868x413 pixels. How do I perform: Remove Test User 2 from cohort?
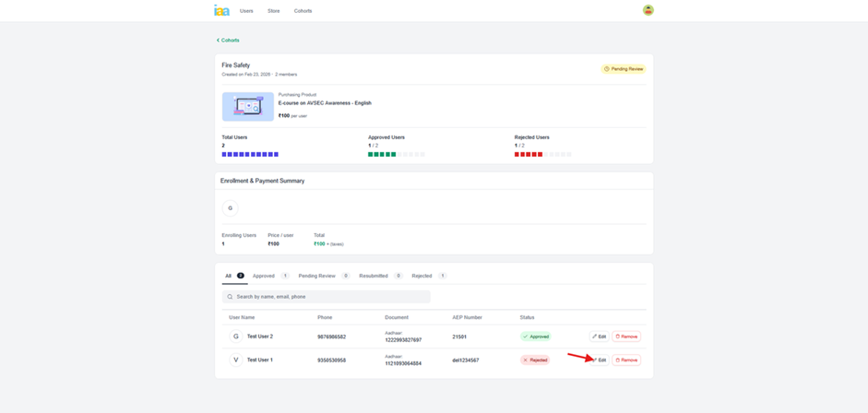[x=626, y=336]
